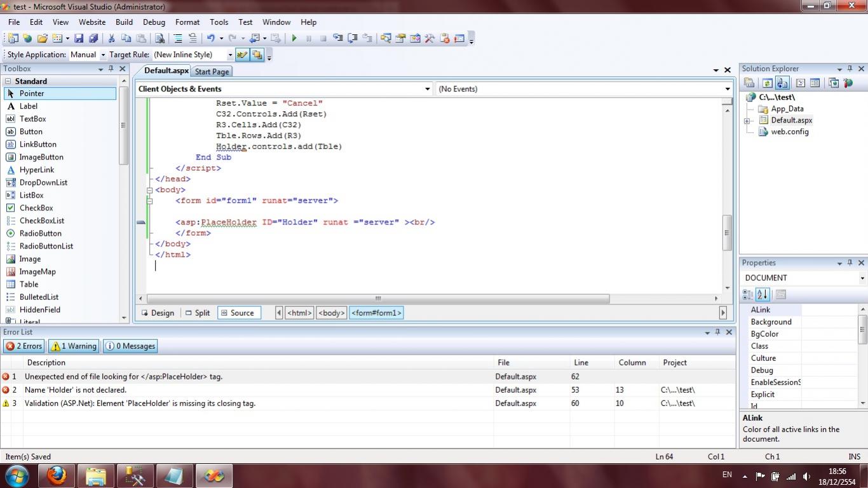Image resolution: width=868 pixels, height=488 pixels.
Task: Click the code editor horizontal scrollbar thumb
Action: (377, 298)
